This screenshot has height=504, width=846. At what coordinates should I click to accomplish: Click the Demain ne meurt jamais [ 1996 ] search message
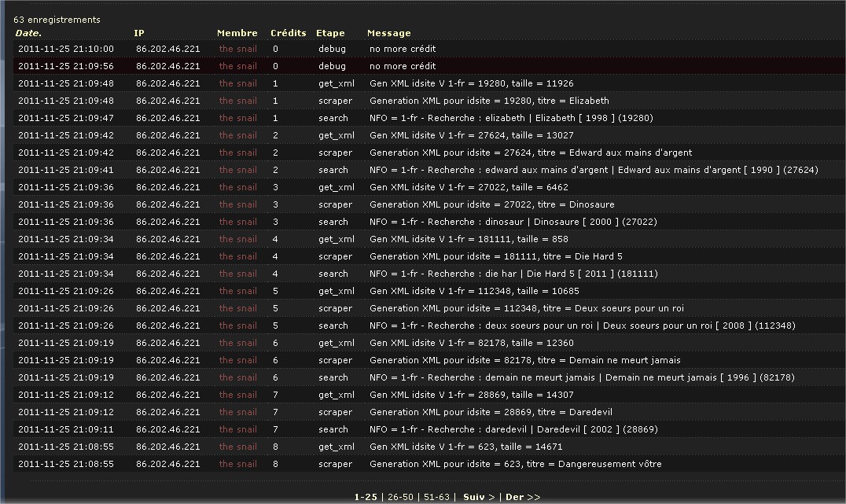coord(582,377)
